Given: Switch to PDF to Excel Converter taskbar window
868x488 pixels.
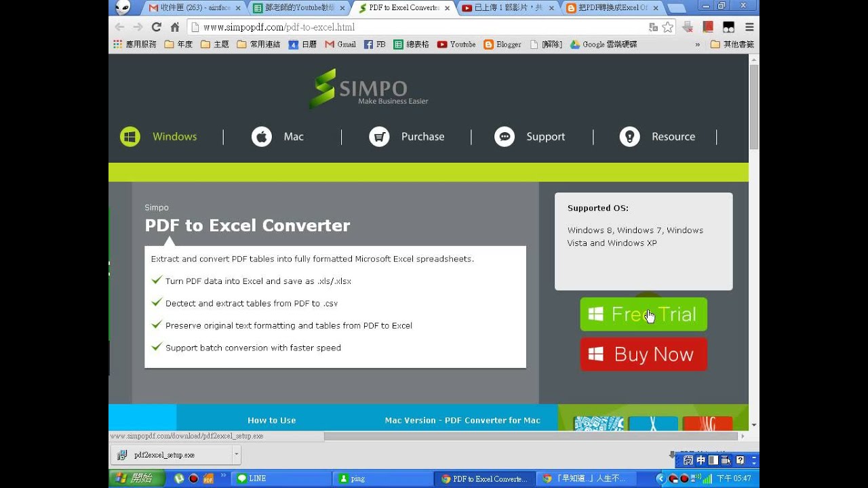Looking at the screenshot, I should click(484, 479).
